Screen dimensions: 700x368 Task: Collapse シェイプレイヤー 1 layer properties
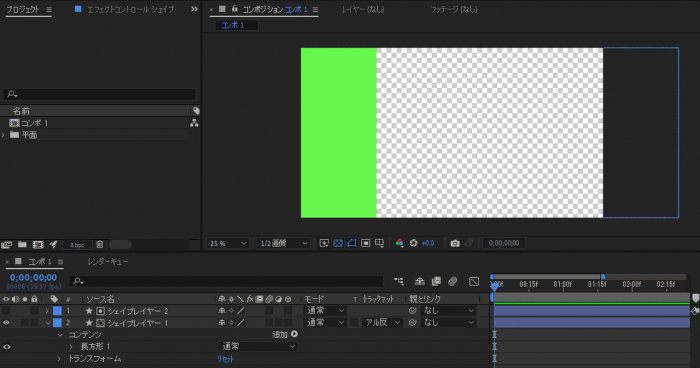coord(47,323)
